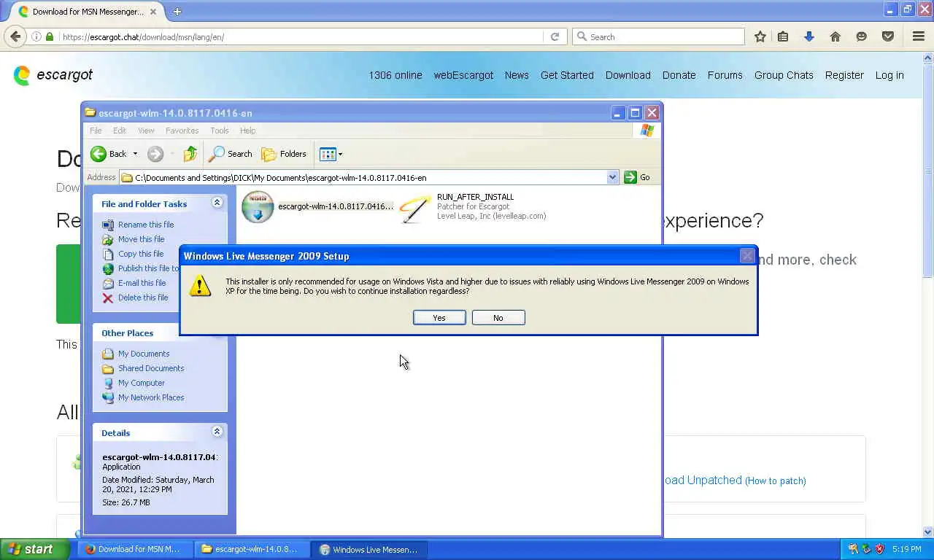Open the Back button history dropdown arrow

click(135, 154)
